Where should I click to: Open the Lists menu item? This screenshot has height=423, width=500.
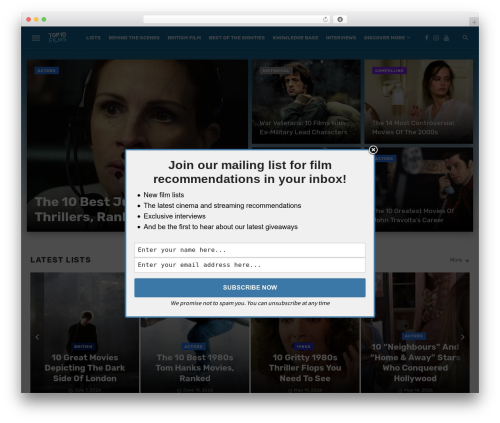[x=93, y=38]
